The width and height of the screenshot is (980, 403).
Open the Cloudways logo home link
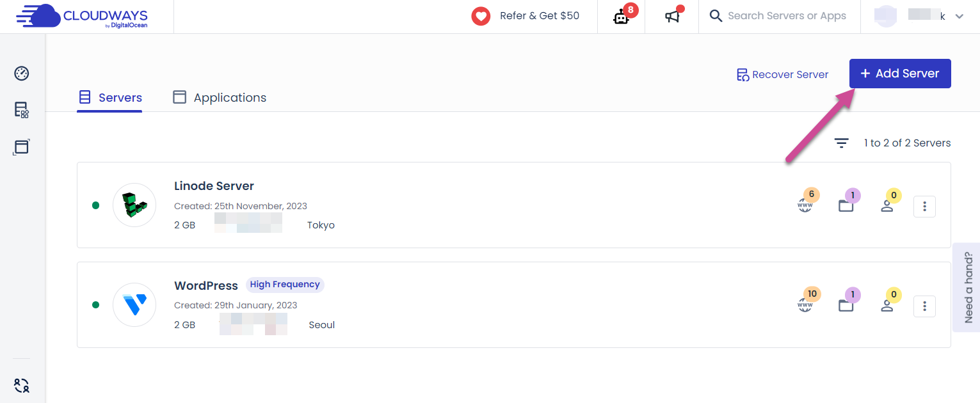(x=82, y=16)
